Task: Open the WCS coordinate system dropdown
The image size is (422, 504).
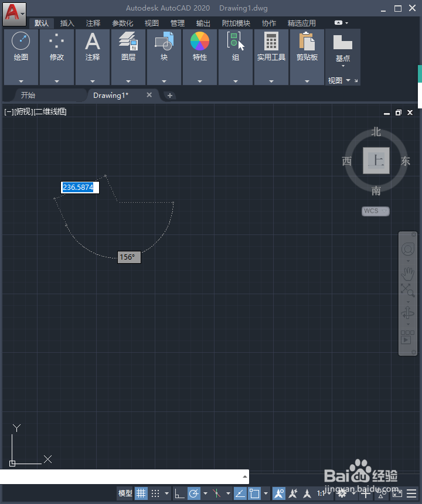Action: pyautogui.click(x=375, y=211)
